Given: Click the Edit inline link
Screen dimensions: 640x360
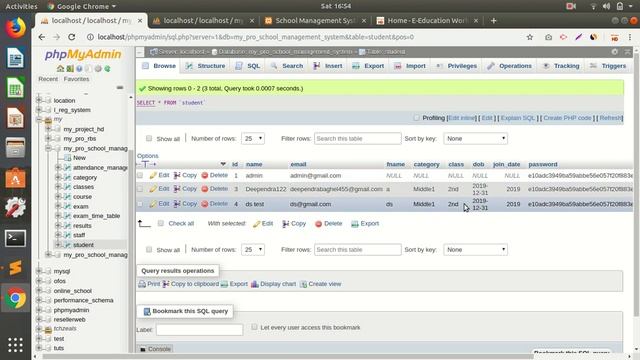Looking at the screenshot, I should click(462, 118).
